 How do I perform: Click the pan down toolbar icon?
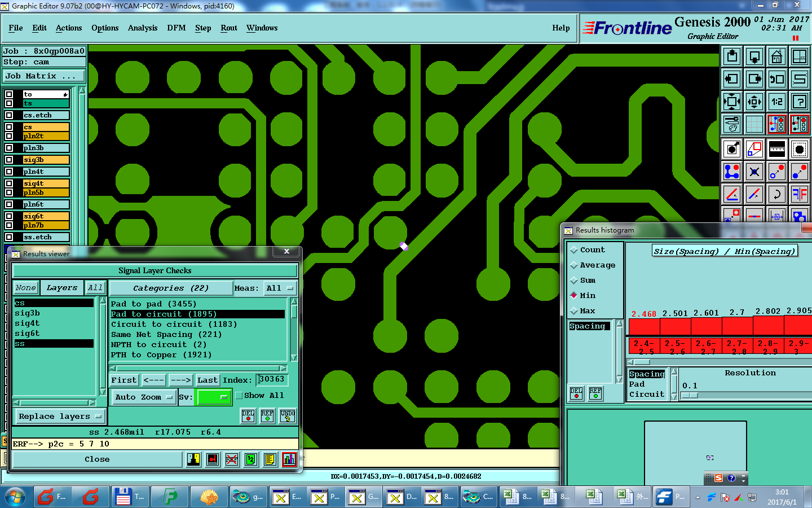click(754, 56)
